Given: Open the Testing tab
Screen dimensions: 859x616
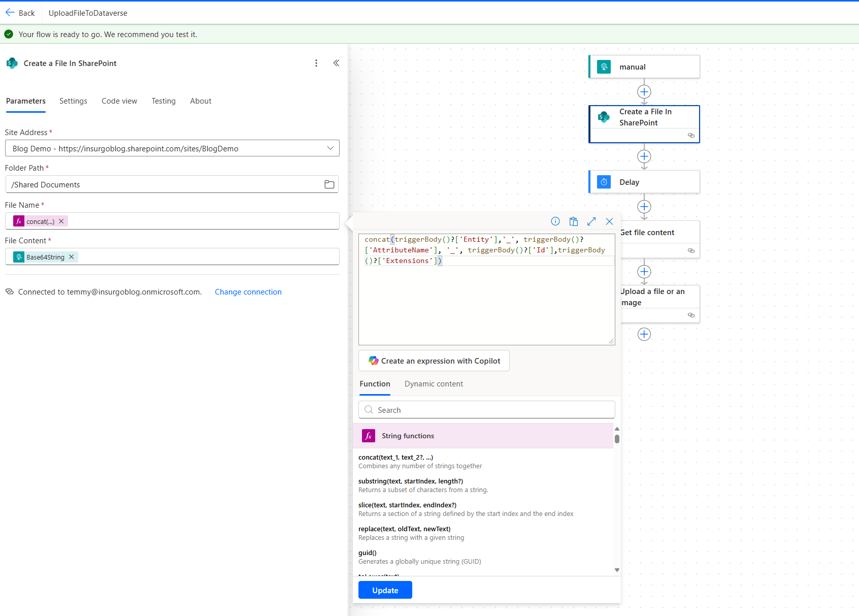Looking at the screenshot, I should [x=163, y=101].
